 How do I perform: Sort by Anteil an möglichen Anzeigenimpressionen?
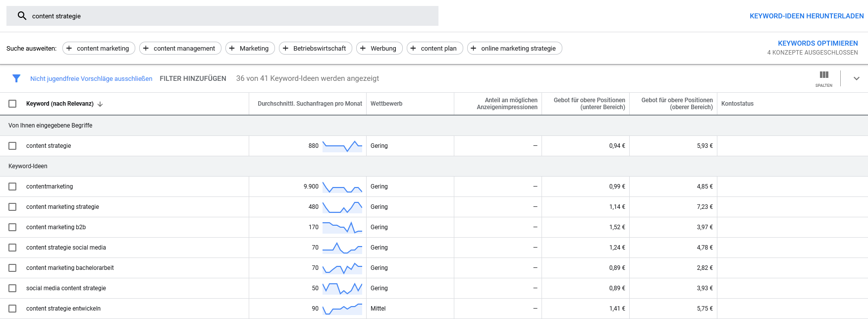pos(507,104)
